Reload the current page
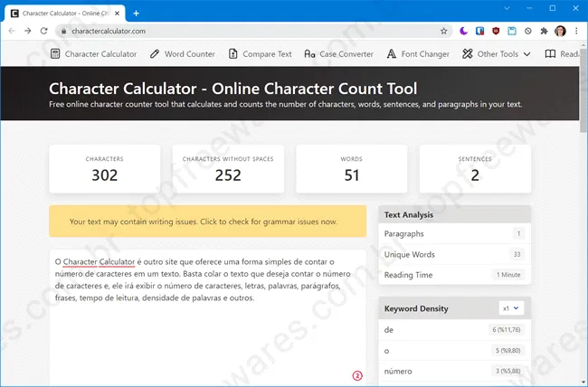This screenshot has height=387, width=588. [x=44, y=31]
